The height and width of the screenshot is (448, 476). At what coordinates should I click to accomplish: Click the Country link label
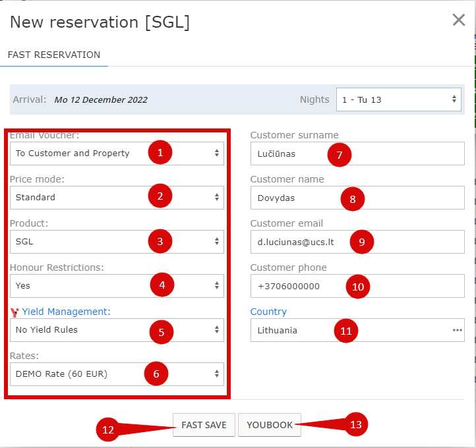[x=268, y=312]
